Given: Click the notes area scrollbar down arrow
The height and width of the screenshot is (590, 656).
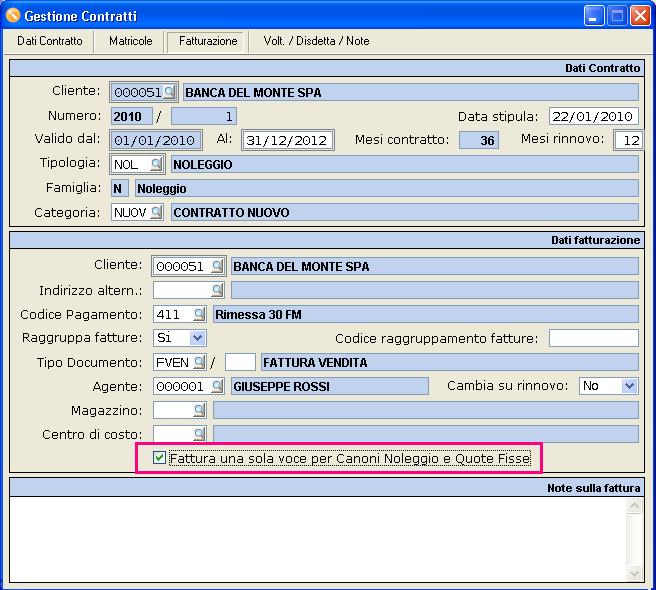Looking at the screenshot, I should [633, 573].
